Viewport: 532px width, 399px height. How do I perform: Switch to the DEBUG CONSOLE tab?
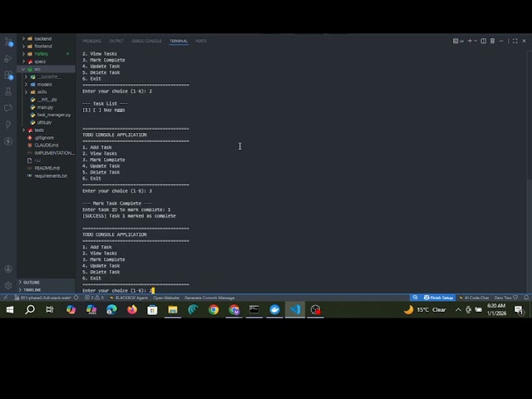click(146, 41)
